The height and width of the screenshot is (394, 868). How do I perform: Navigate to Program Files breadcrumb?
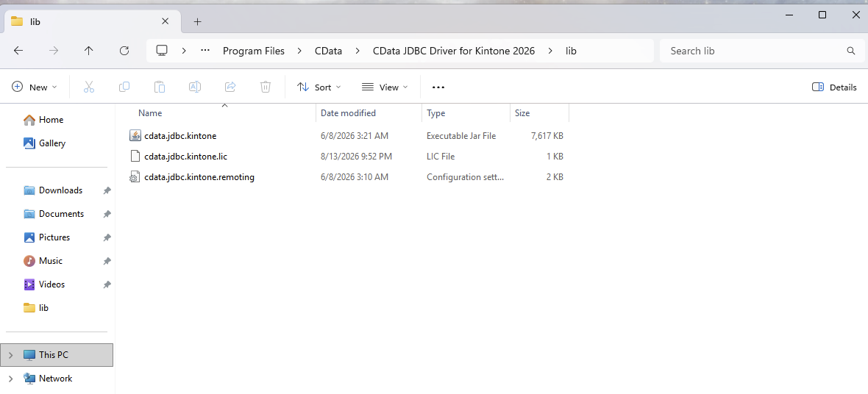pyautogui.click(x=254, y=51)
